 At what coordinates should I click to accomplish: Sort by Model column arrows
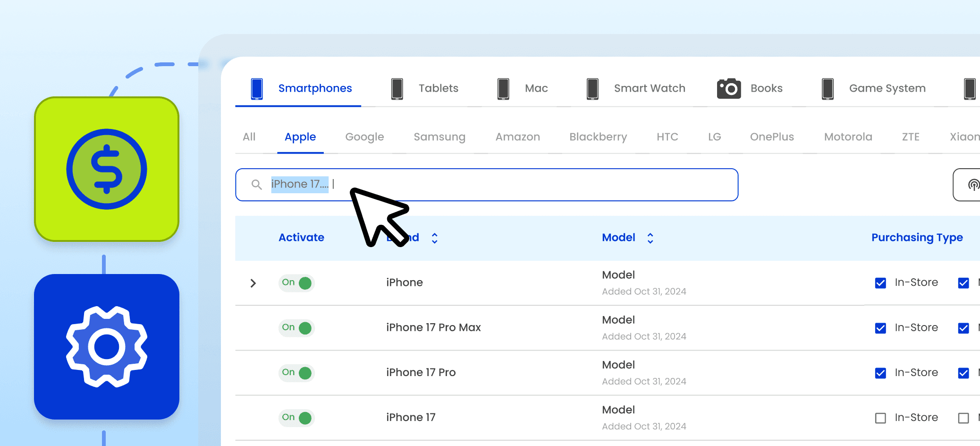tap(650, 238)
